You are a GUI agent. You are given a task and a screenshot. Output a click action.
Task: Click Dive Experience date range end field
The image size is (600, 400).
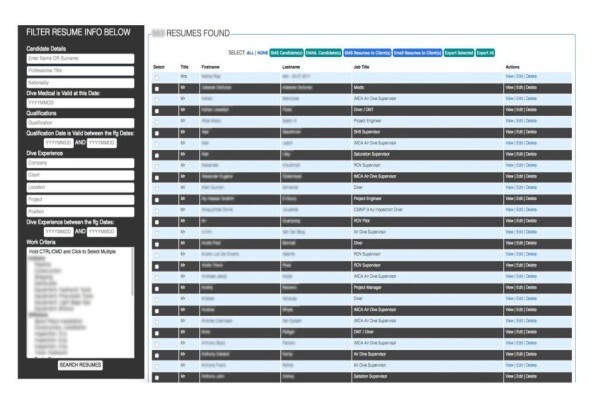(x=102, y=232)
